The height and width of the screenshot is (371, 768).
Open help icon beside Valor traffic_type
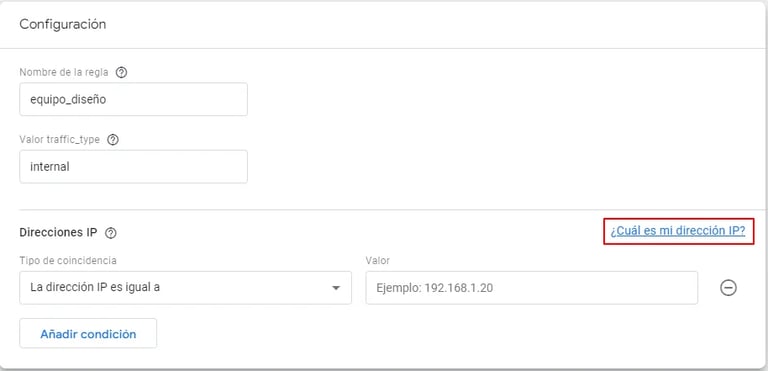click(113, 140)
